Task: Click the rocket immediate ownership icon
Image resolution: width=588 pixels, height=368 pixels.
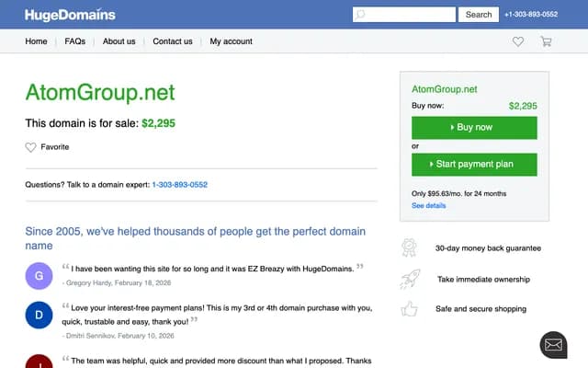Action: tap(410, 279)
